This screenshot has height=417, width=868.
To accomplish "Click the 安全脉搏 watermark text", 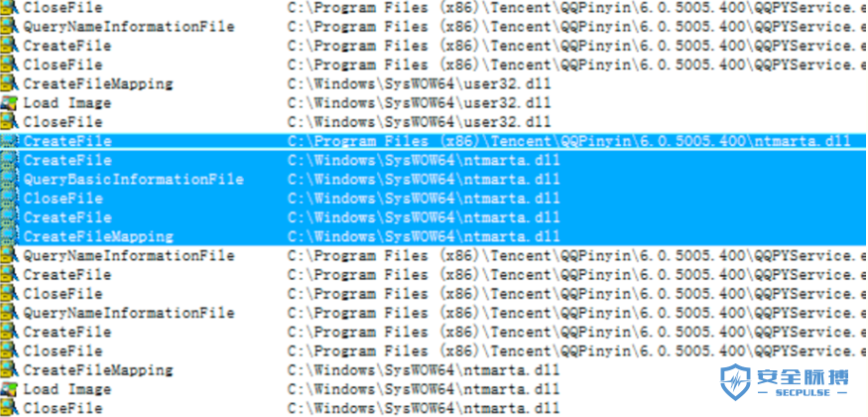I will [803, 377].
